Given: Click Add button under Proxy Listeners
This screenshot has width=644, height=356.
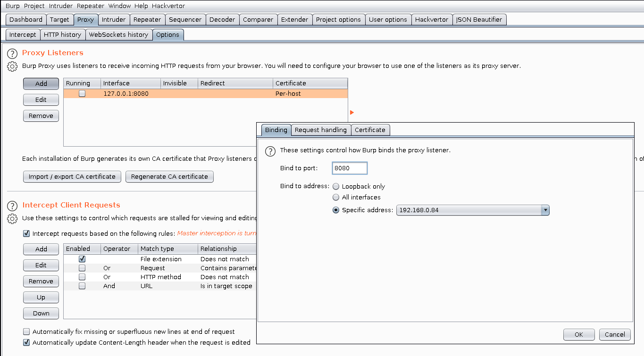Looking at the screenshot, I should click(41, 83).
